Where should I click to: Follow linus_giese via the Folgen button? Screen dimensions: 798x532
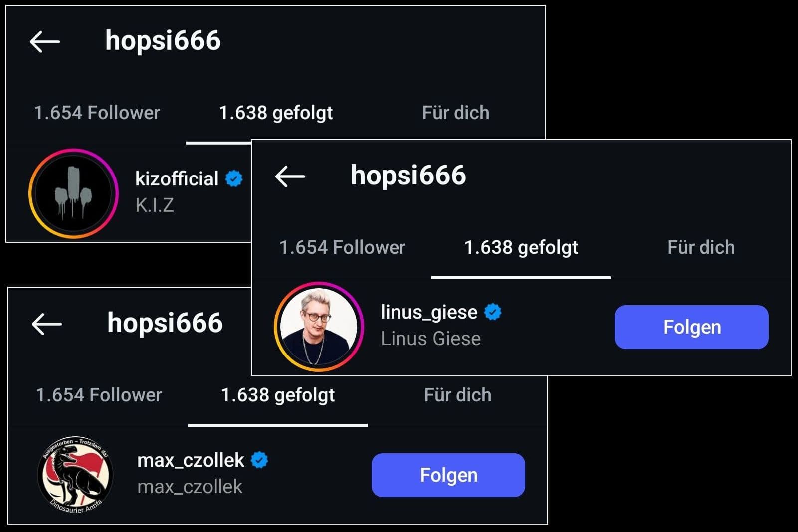click(692, 327)
